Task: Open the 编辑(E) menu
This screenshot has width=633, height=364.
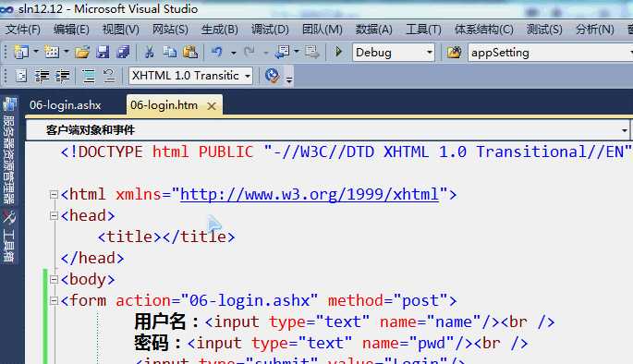Action: coord(71,29)
